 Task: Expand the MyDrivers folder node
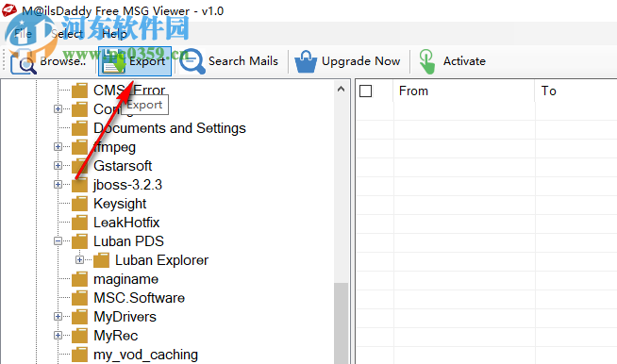58,317
